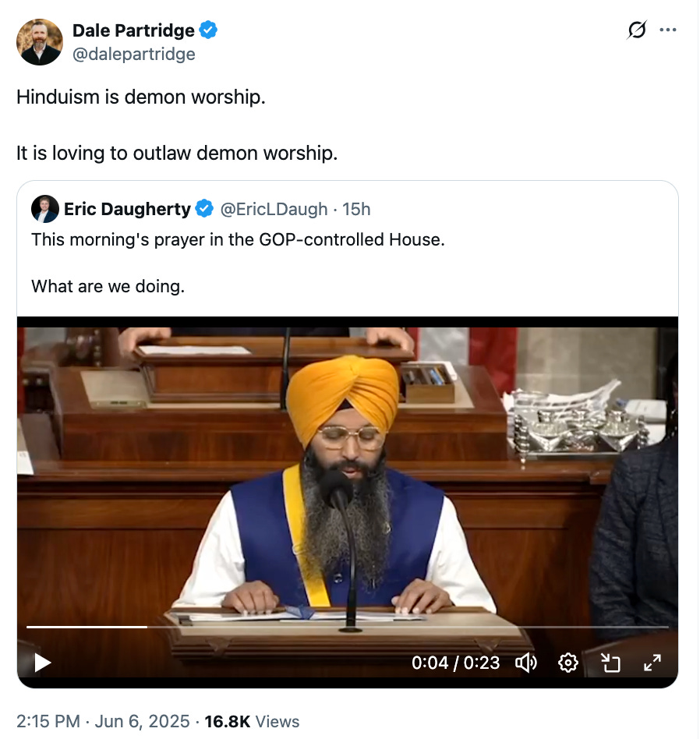Open the Dale Partridge display name

tap(133, 30)
